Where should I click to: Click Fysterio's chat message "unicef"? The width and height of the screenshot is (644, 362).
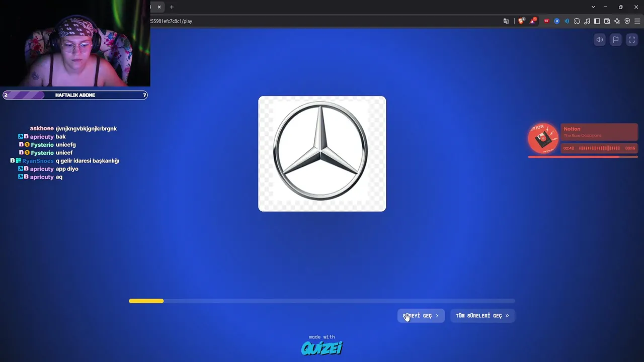[64, 153]
